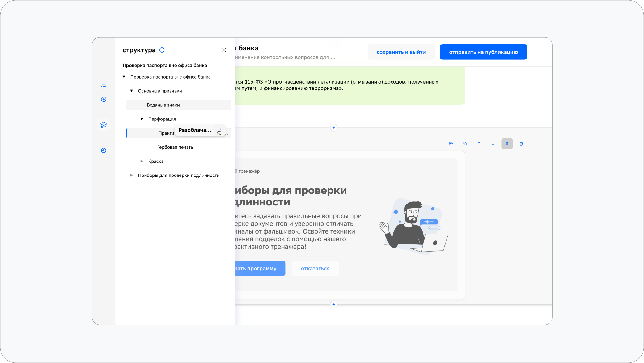Open the history clock icon in sidebar
Screen dimensions: 644x363
click(104, 150)
